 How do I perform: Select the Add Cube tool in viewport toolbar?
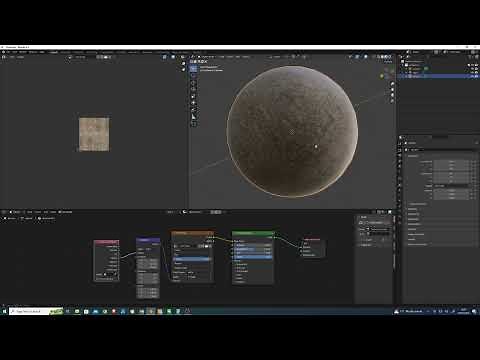click(193, 124)
